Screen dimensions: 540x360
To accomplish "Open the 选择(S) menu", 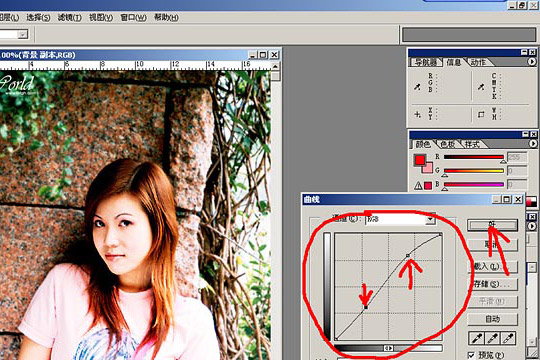I will point(38,18).
